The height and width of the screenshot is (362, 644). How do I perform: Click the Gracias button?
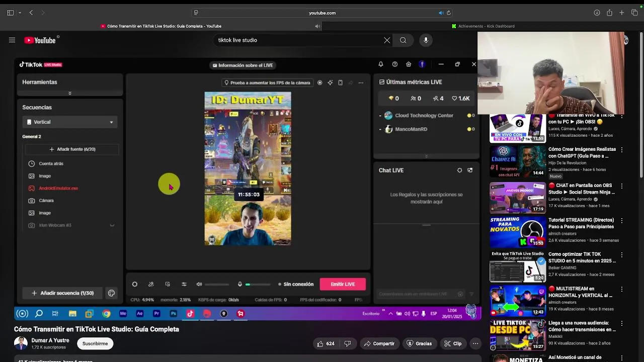pyautogui.click(x=419, y=343)
